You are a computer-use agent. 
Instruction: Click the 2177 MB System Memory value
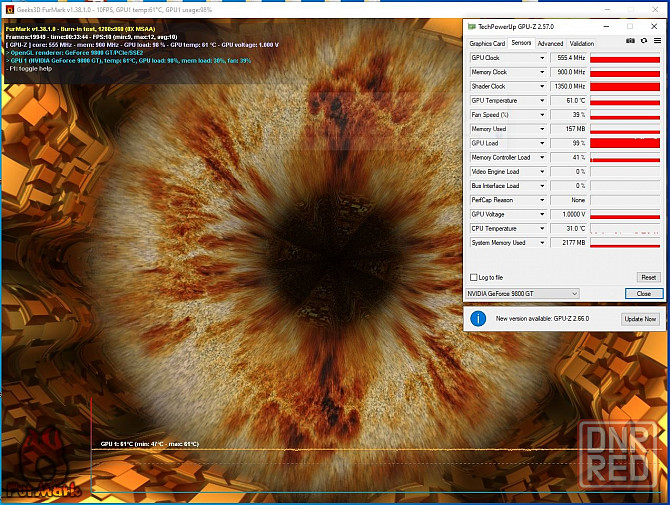point(569,243)
